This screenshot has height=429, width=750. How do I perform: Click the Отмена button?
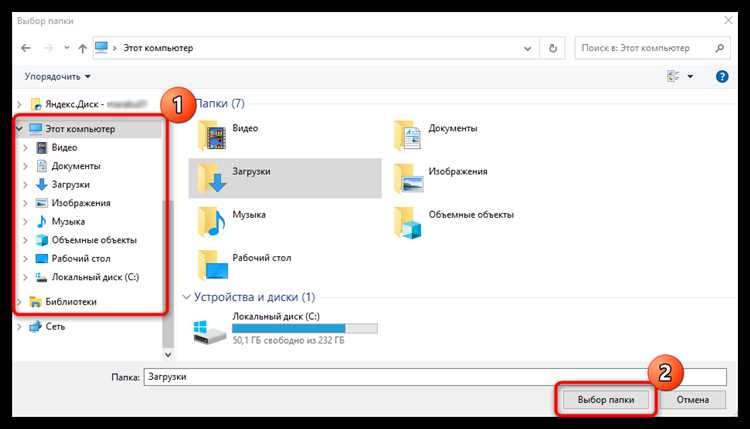(693, 399)
